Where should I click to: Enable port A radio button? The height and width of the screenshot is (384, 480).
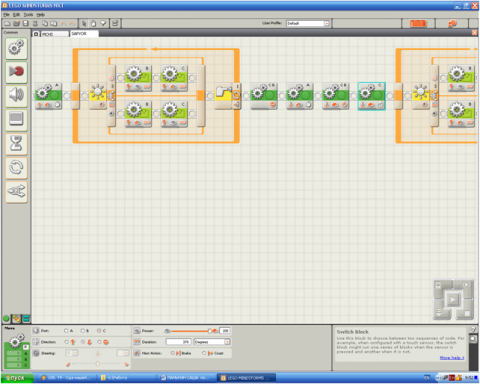pyautogui.click(x=66, y=331)
